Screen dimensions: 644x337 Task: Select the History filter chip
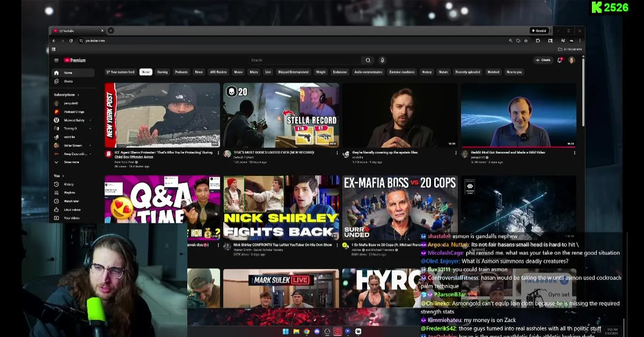pyautogui.click(x=427, y=72)
